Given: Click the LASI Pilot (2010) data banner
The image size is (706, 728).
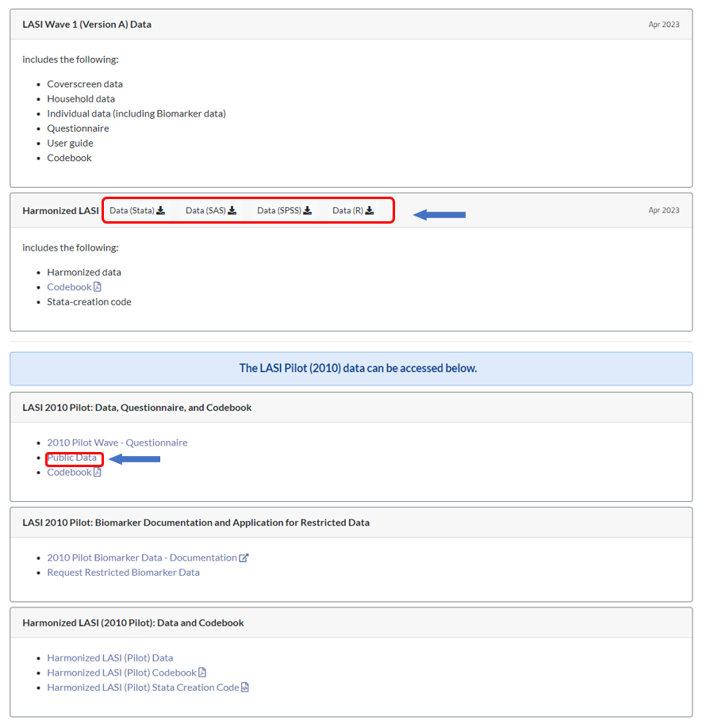Looking at the screenshot, I should click(351, 369).
